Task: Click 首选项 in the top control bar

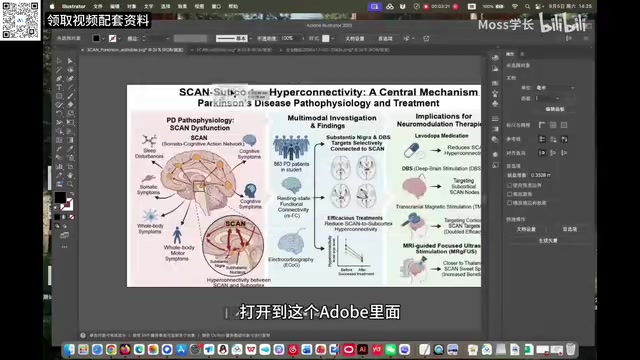Action: 385,38
